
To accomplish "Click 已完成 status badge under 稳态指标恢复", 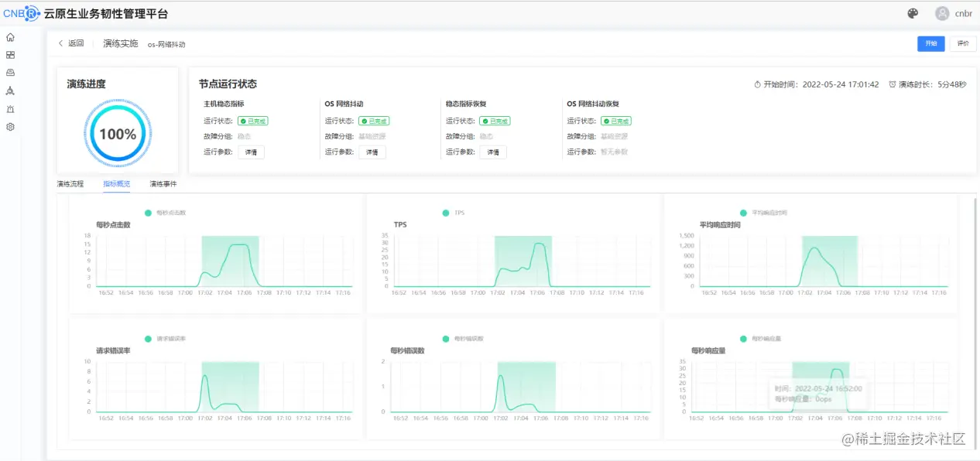I will [495, 121].
